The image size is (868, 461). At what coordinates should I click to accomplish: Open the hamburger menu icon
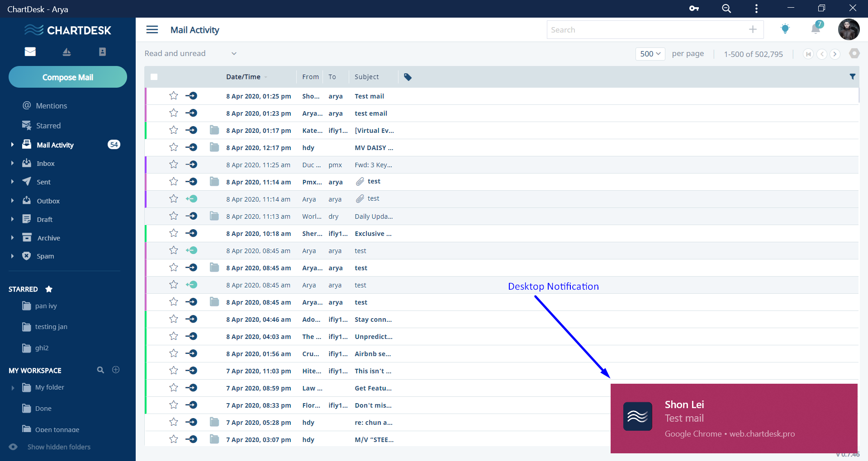pyautogui.click(x=152, y=30)
